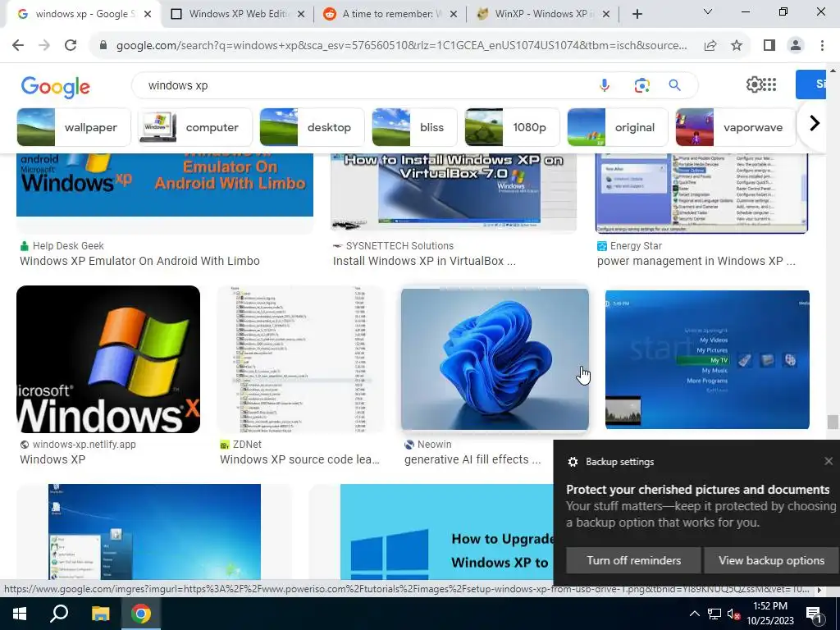
Task: Open the Energy Star power management image
Action: coord(702,193)
